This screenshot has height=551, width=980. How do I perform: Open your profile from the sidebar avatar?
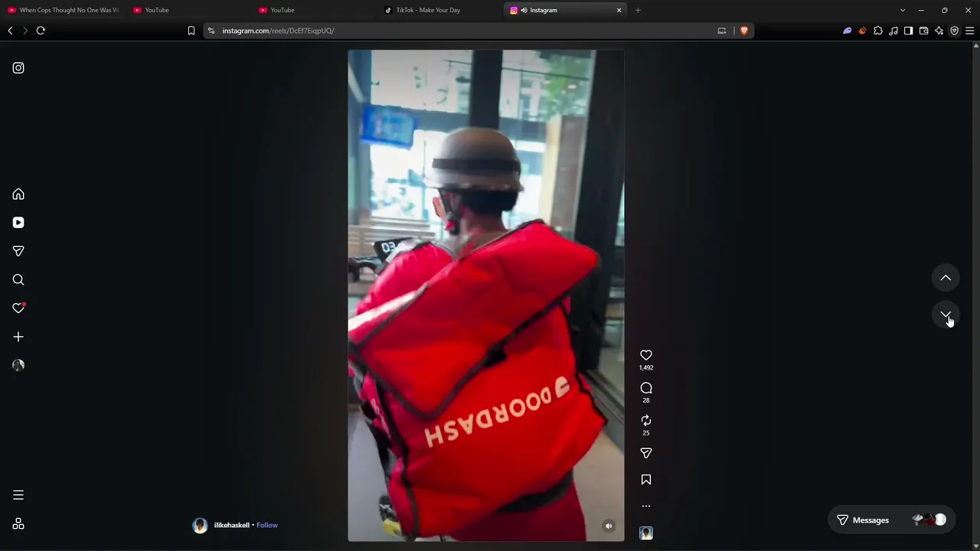(x=18, y=365)
